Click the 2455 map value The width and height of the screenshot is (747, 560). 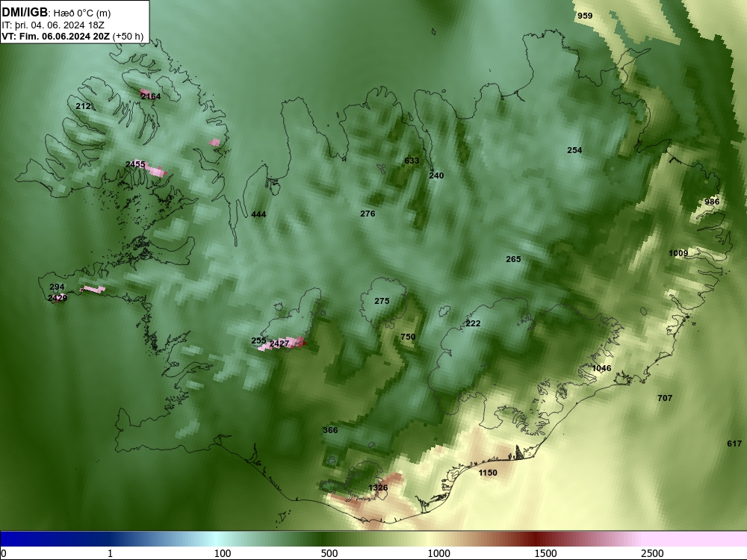pyautogui.click(x=135, y=164)
